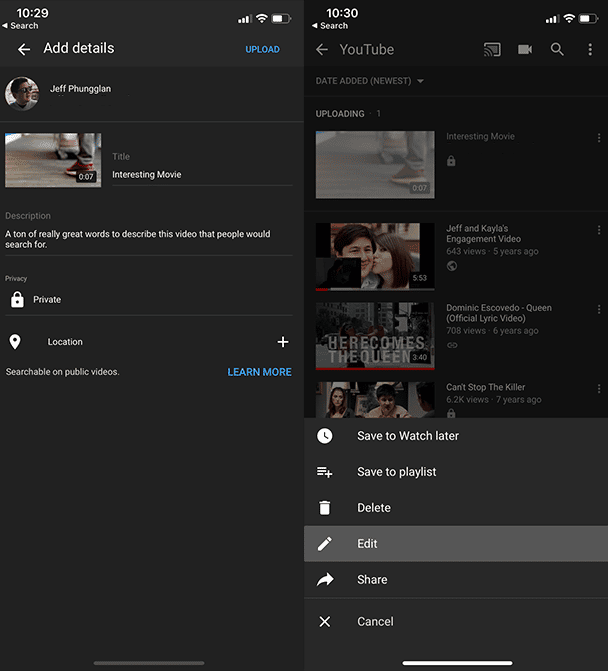The image size is (608, 671).
Task: Open the top bar three-dot overflow menu
Action: [x=590, y=49]
